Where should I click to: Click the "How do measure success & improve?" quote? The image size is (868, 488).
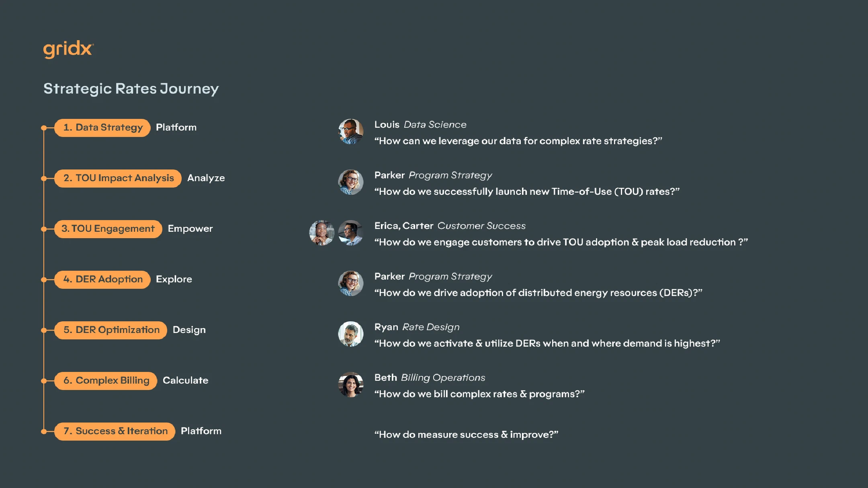click(x=467, y=435)
